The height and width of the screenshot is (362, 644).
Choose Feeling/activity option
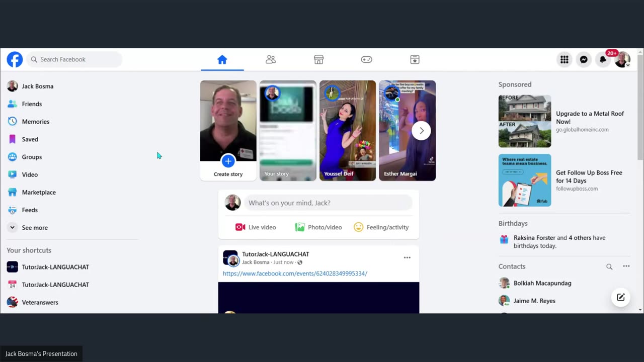[x=381, y=227]
